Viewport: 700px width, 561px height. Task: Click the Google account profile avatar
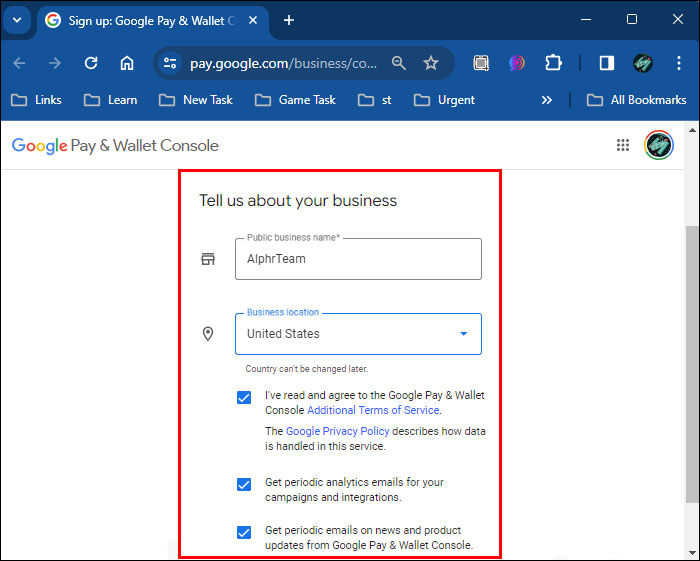(x=658, y=146)
